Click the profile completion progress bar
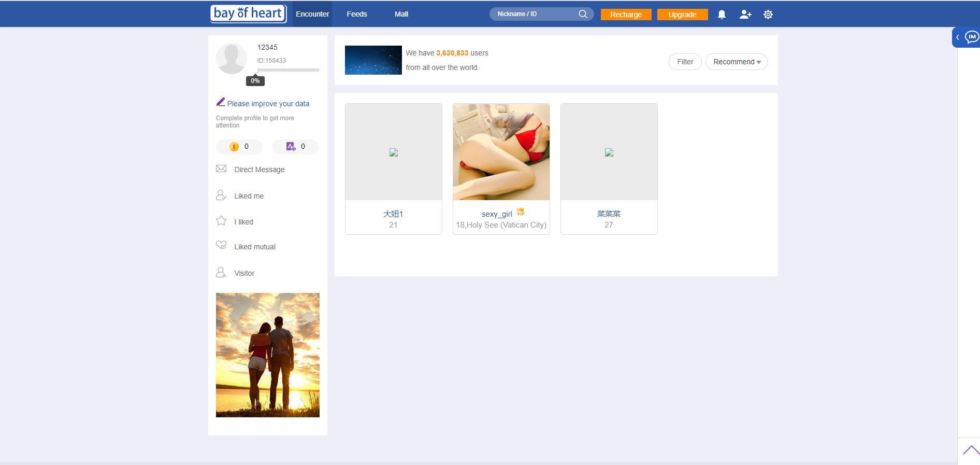 click(x=288, y=70)
